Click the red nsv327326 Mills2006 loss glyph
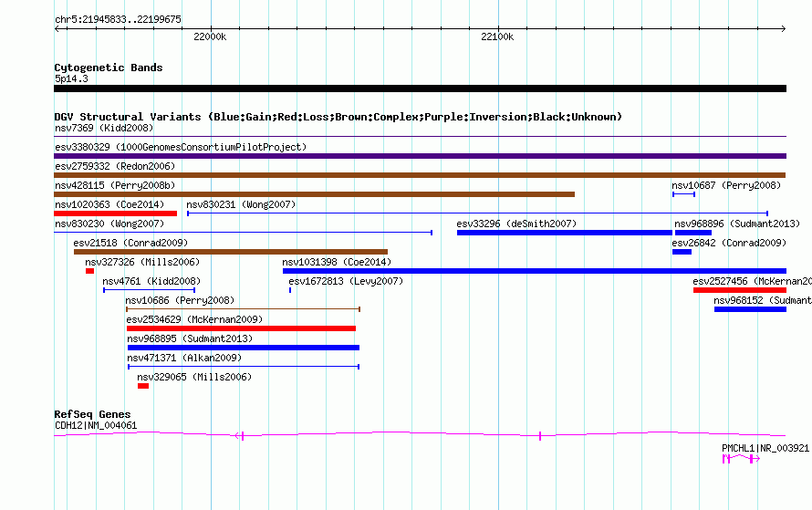 coord(89,271)
